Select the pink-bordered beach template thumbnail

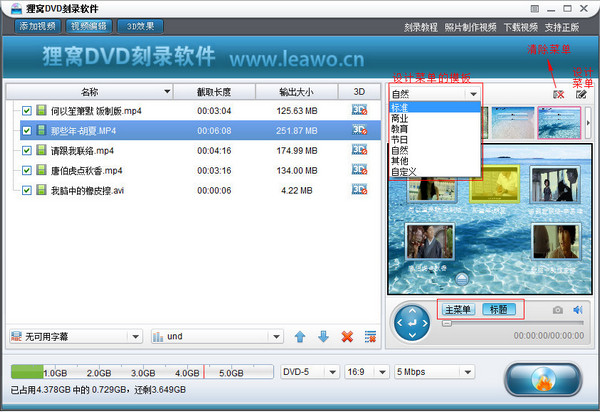559,122
